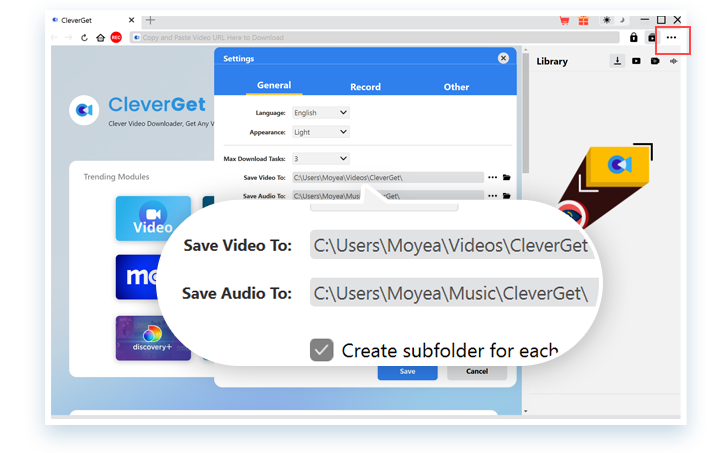Click the Cancel button in Settings
This screenshot has width=713, height=453.
pos(477,372)
